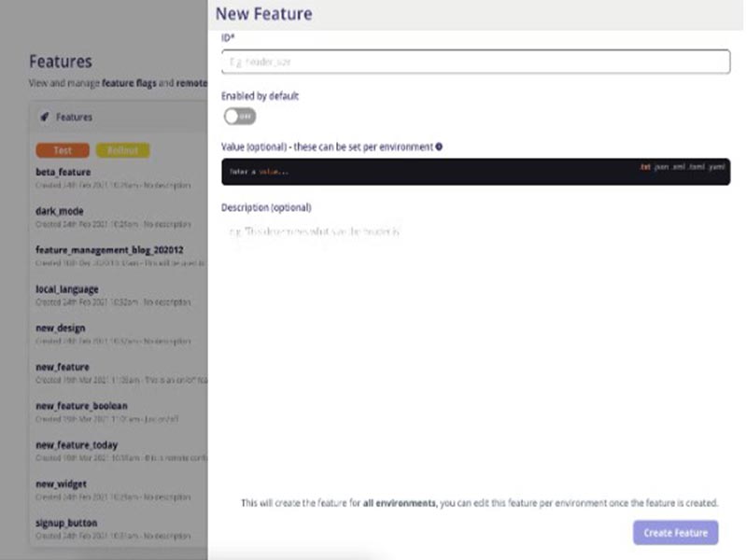Toggle the Enabled by default switch
747x560 pixels.
[x=239, y=116]
